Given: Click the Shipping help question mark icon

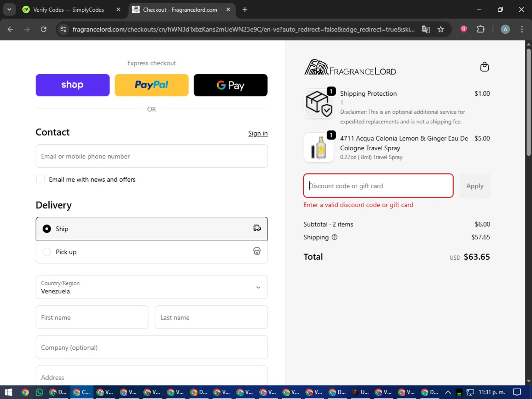Looking at the screenshot, I should click(334, 237).
